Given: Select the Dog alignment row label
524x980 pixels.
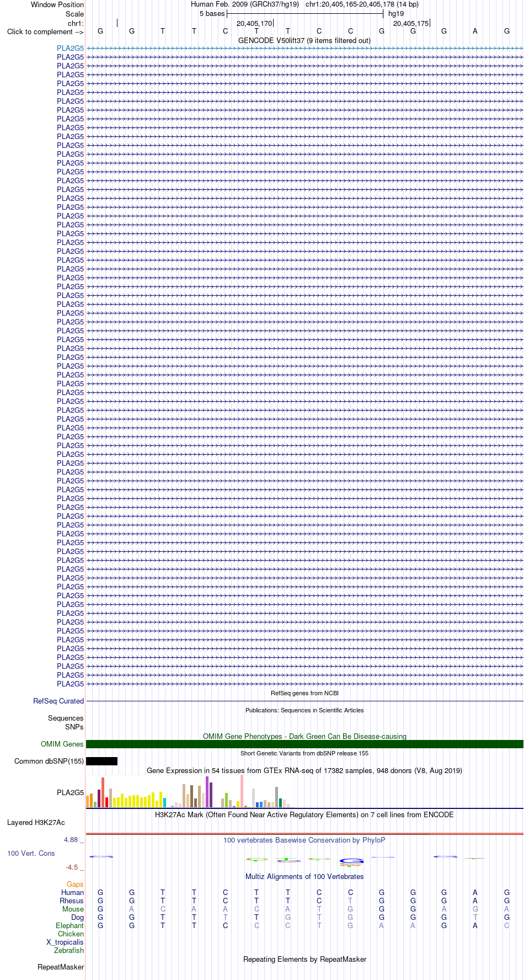Looking at the screenshot, I should 77,918.
